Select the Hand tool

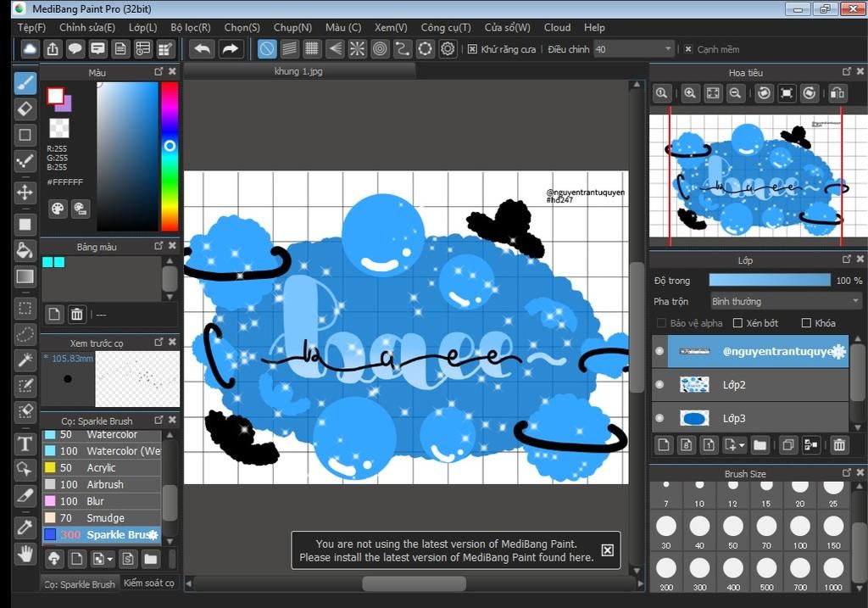(x=25, y=553)
